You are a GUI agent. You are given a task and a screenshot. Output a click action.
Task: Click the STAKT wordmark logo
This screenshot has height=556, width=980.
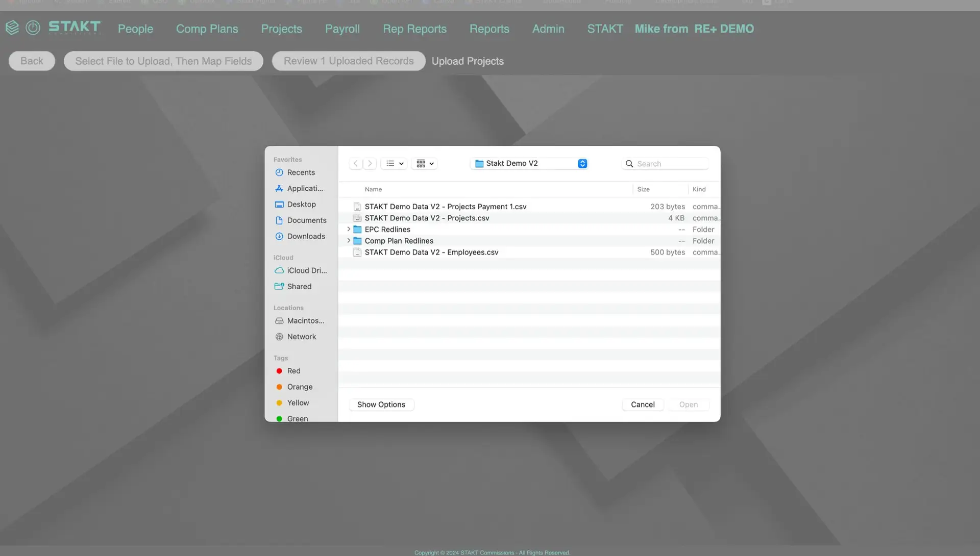tap(75, 27)
